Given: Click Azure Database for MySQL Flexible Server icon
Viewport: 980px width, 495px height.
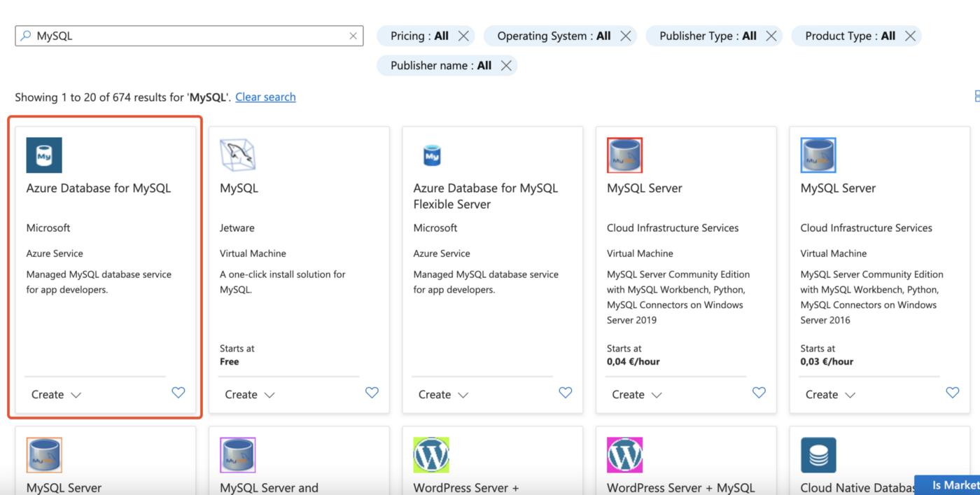Looking at the screenshot, I should coord(432,155).
